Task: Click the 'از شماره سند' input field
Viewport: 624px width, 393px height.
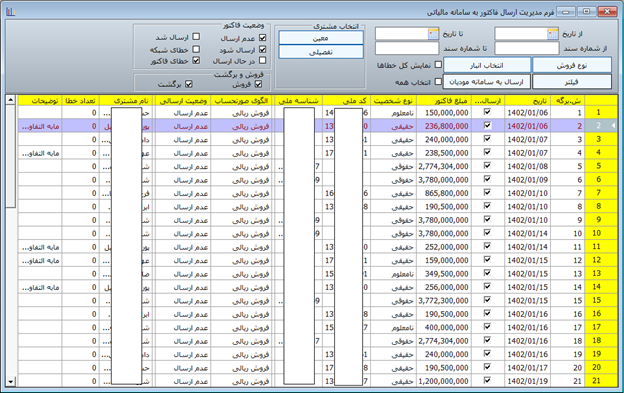Action: (x=526, y=49)
